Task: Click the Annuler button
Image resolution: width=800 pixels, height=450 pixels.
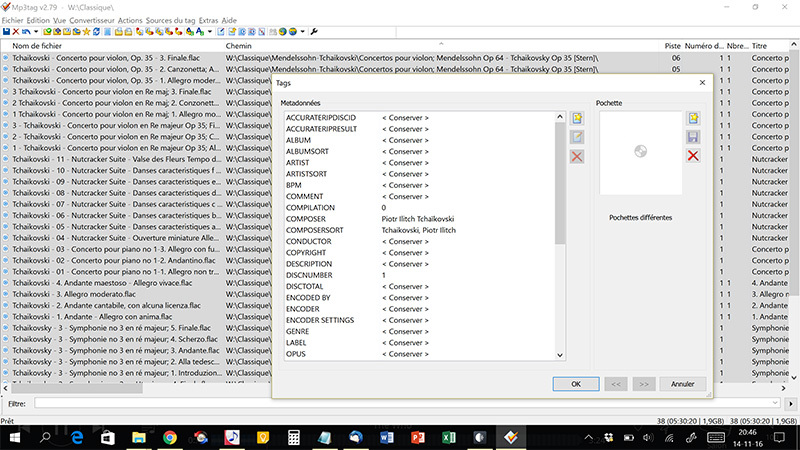Action: point(683,384)
